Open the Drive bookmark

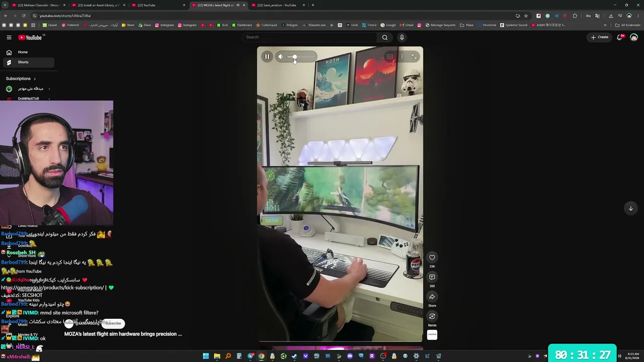144,25
